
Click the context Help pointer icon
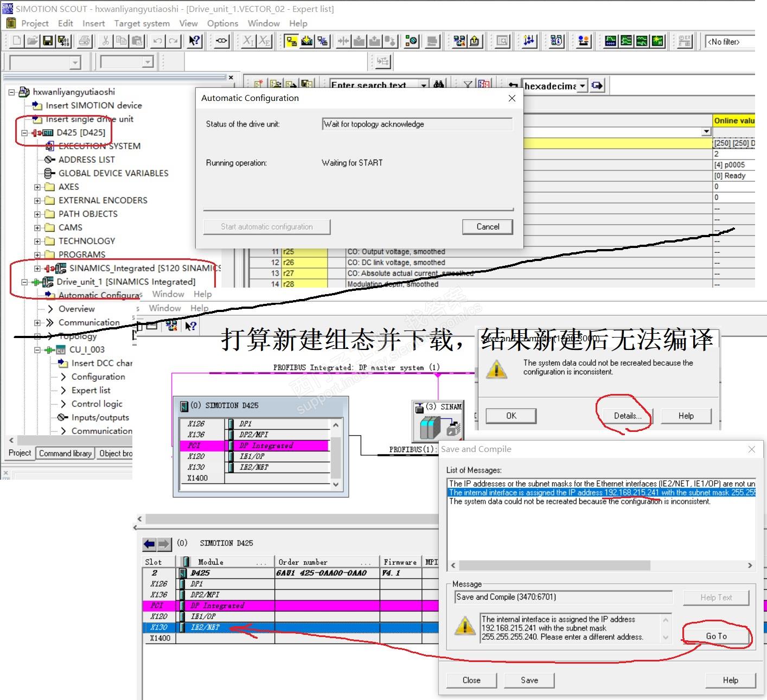[x=194, y=41]
